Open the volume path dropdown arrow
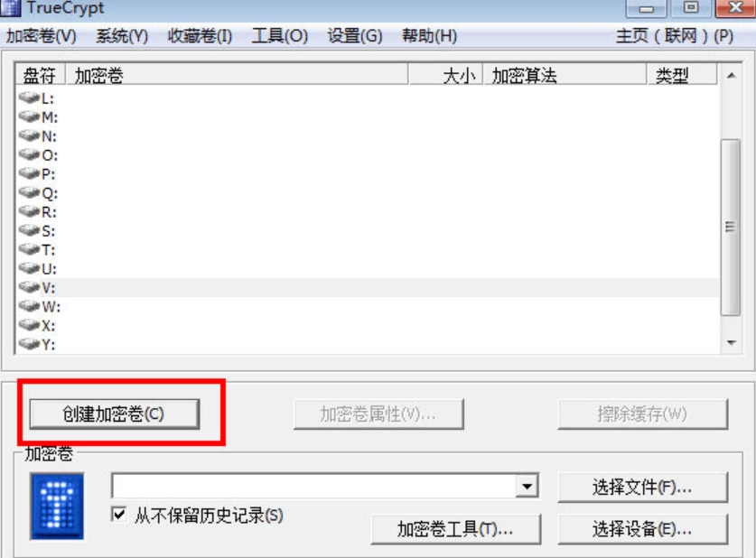Screen dimensions: 756x558 527,486
